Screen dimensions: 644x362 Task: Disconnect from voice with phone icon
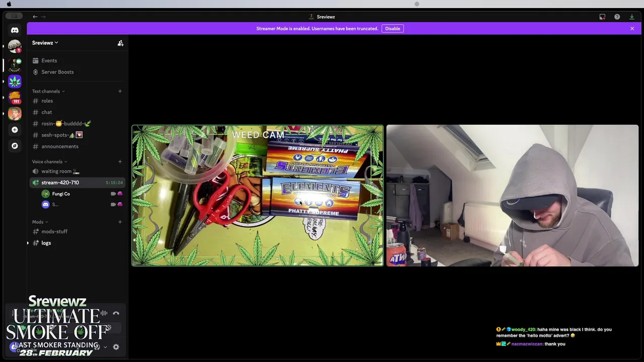click(x=116, y=313)
